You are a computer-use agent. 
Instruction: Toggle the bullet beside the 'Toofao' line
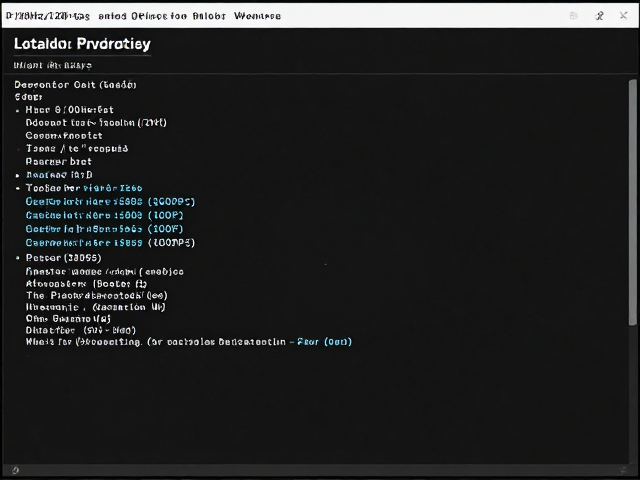pyautogui.click(x=18, y=189)
